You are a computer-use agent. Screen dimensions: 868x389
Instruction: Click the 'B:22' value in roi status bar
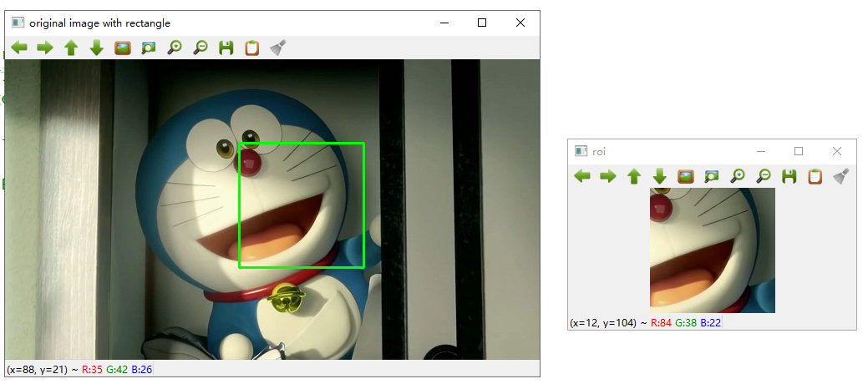[x=711, y=322]
